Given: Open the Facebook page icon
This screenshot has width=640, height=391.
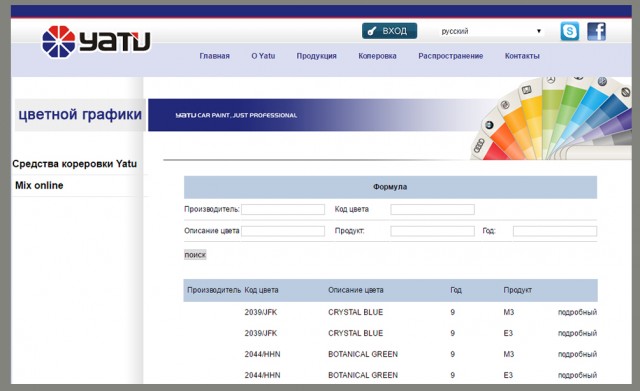Looking at the screenshot, I should (596, 31).
